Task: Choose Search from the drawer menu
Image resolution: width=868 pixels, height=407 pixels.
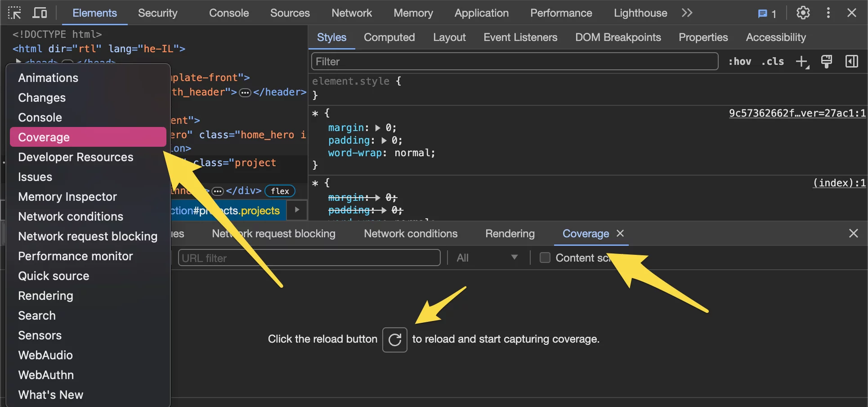Action: pos(88,316)
